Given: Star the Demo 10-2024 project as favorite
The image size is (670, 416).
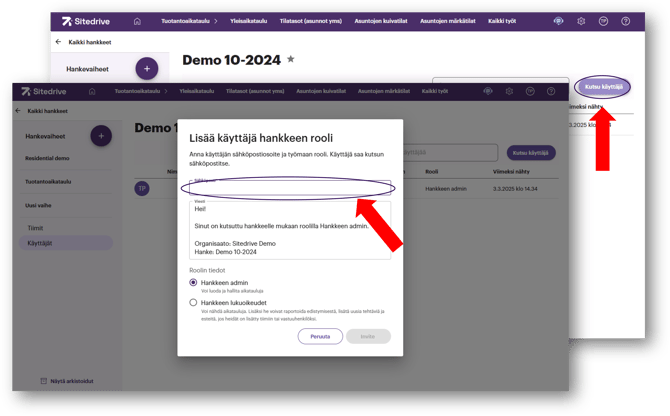Looking at the screenshot, I should [291, 60].
